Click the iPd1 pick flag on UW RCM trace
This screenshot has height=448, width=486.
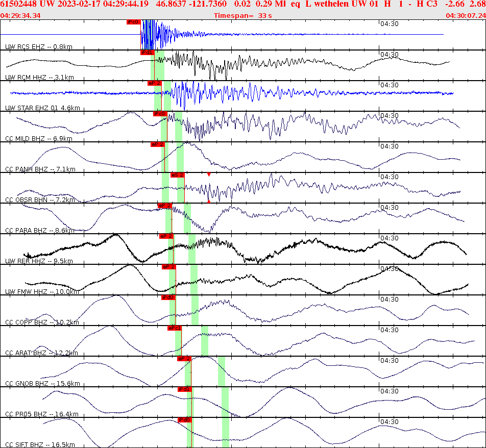pos(147,52)
